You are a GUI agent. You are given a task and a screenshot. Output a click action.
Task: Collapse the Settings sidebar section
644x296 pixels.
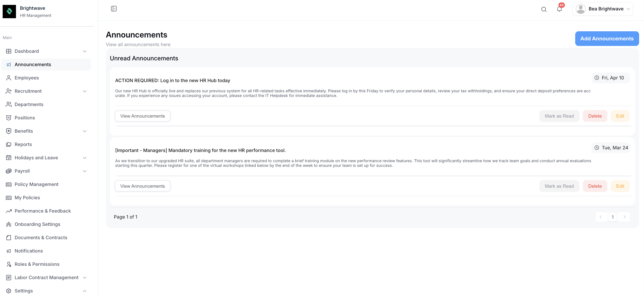click(85, 291)
